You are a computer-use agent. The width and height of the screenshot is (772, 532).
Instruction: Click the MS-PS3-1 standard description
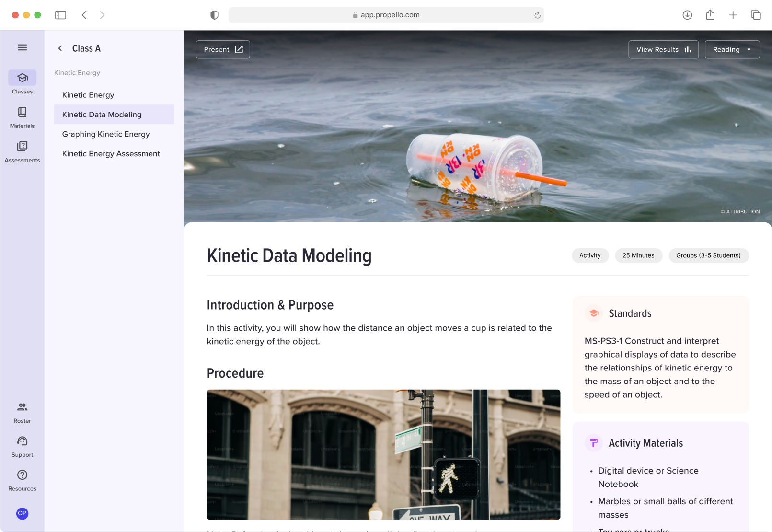pos(660,368)
